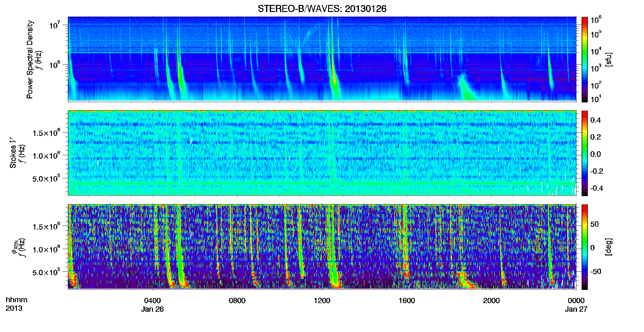Click 1.0×10^6 tick on Stokes V panel
This screenshot has height=332, width=644.
(46, 156)
